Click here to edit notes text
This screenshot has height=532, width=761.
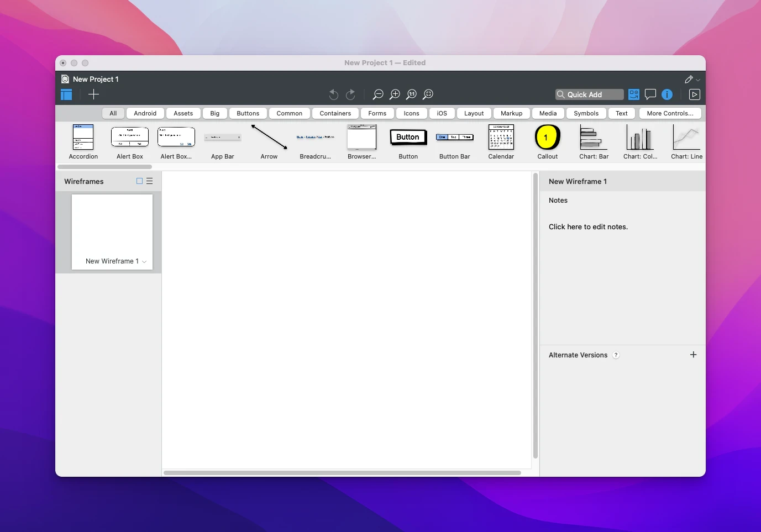coord(588,227)
